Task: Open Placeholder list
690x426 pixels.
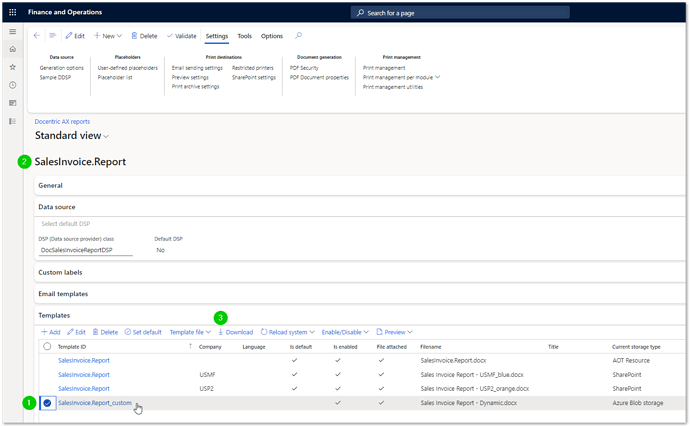Action: (x=115, y=77)
